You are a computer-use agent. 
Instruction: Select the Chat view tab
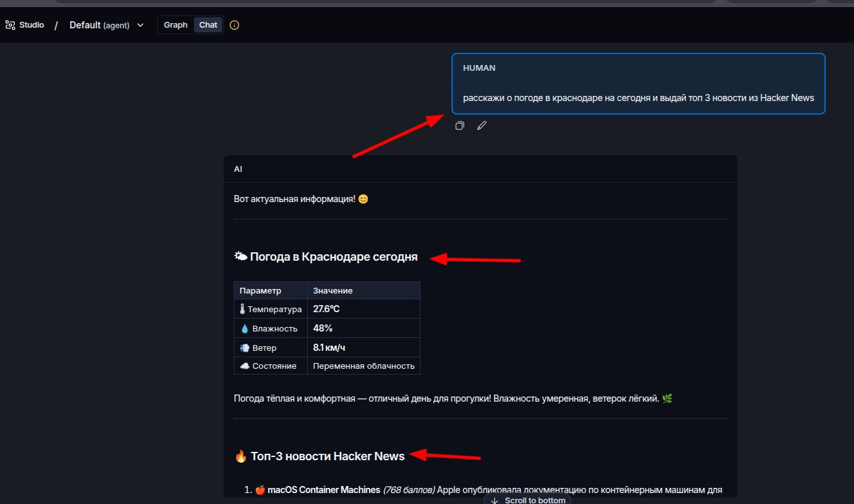click(208, 25)
